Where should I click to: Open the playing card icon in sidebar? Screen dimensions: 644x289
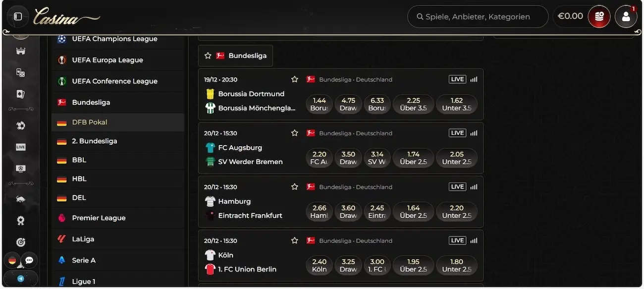(21, 94)
